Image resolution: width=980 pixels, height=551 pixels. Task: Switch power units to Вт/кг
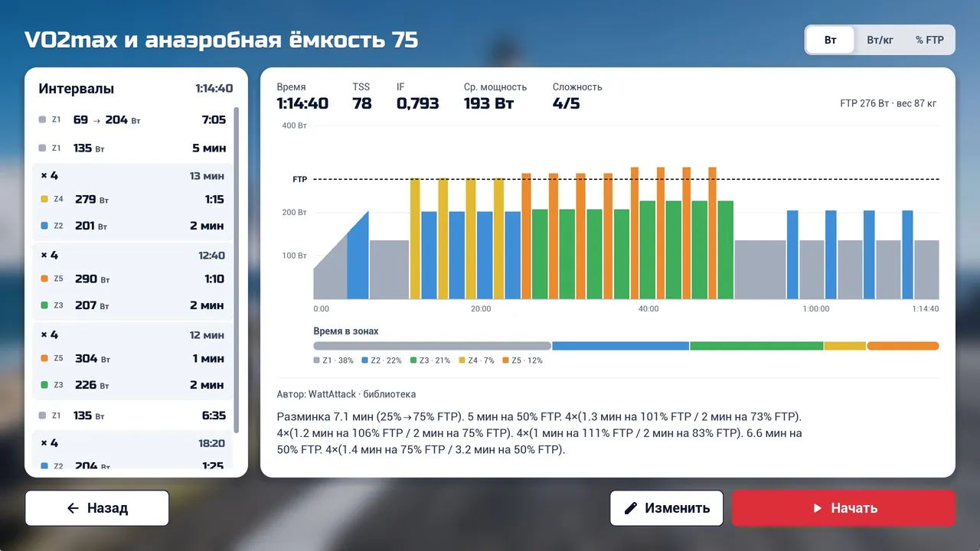click(x=880, y=40)
